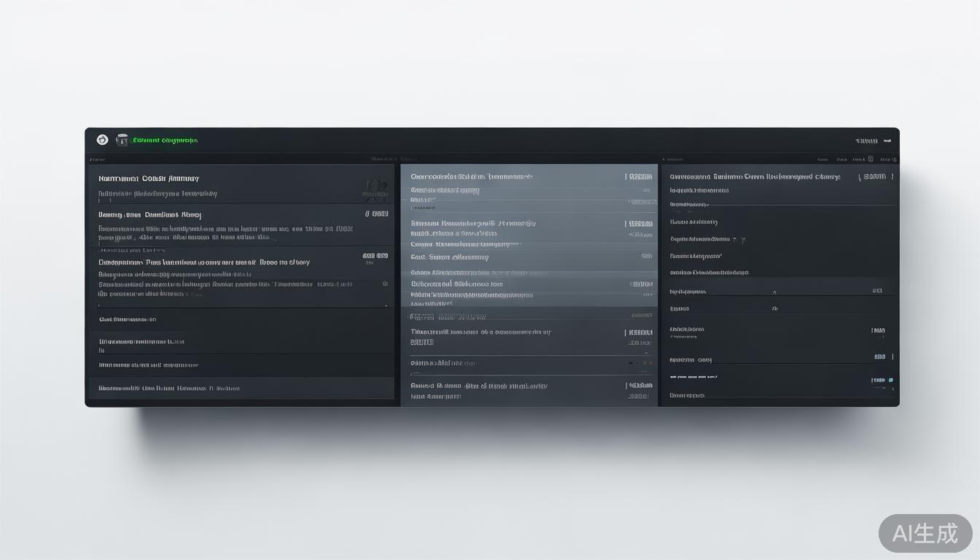Click the rightmost icon in the right panel toolbar
This screenshot has height=560, width=980.
click(x=893, y=159)
